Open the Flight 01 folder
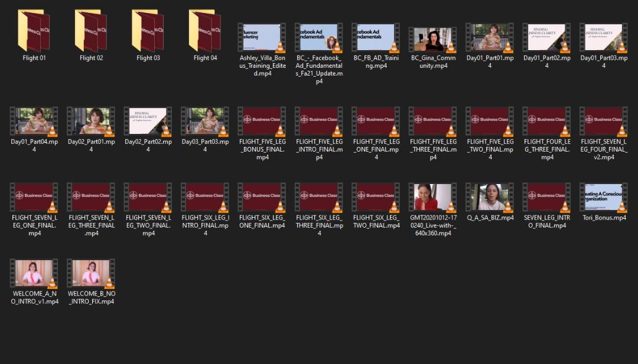 click(x=34, y=31)
